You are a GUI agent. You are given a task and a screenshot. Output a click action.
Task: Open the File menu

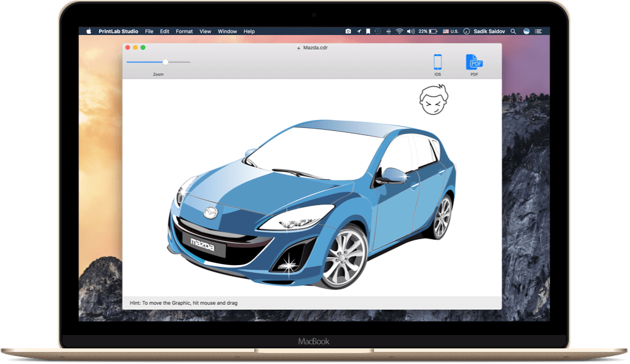point(149,31)
